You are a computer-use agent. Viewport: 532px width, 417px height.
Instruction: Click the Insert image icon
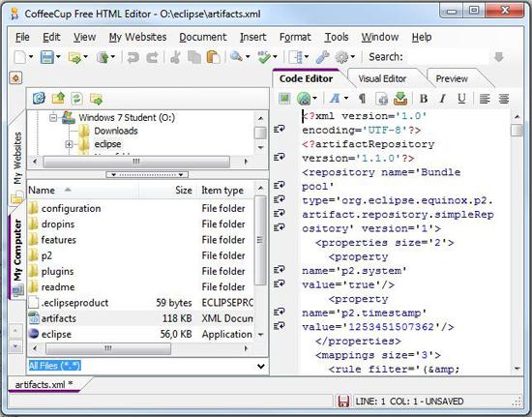284,99
